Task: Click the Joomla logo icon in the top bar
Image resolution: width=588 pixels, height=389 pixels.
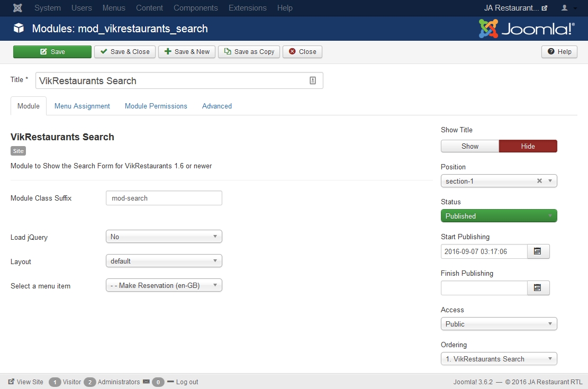Action: [17, 8]
